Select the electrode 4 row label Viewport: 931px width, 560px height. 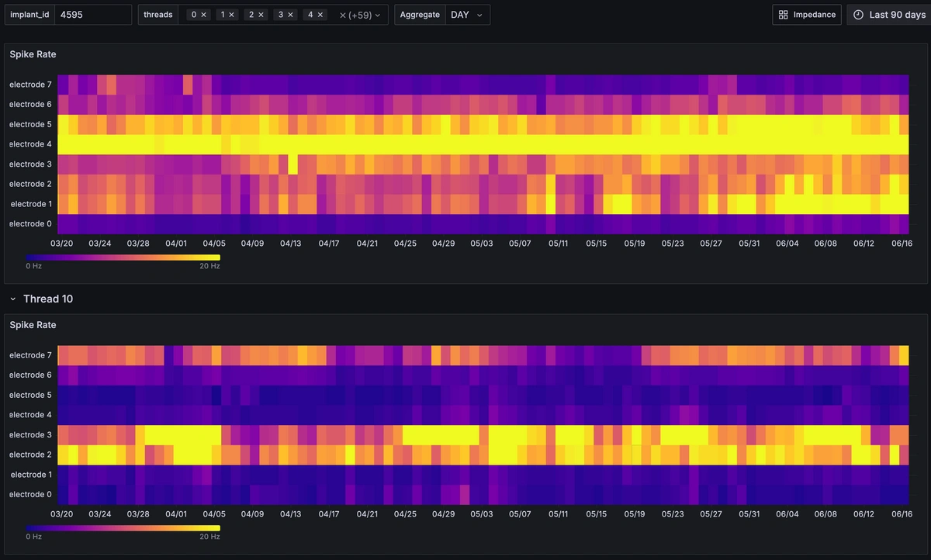click(x=30, y=143)
